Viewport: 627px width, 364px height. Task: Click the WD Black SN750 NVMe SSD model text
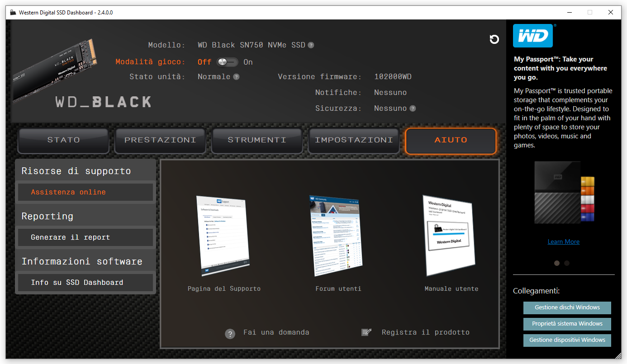pos(252,45)
